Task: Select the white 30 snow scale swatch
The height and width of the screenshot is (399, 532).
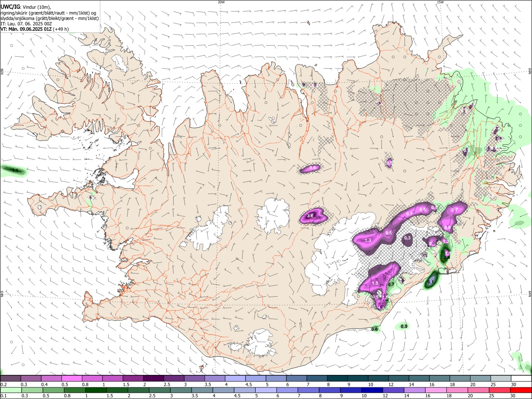Action: [521, 378]
